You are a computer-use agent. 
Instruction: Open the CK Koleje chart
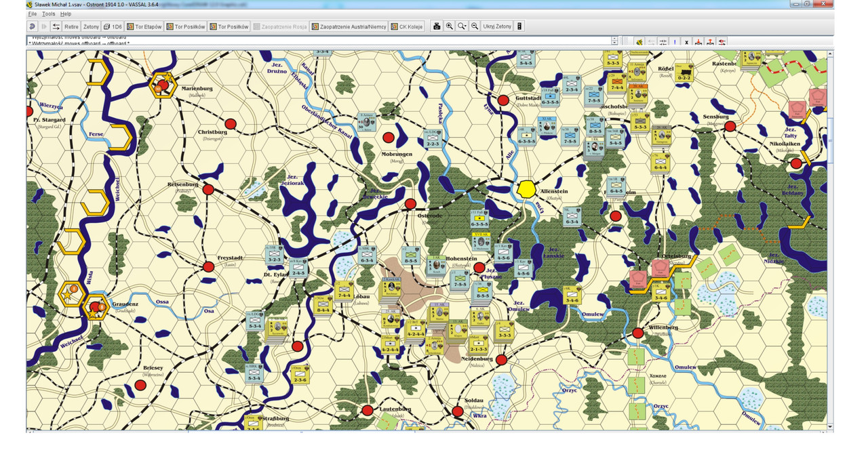pos(407,26)
